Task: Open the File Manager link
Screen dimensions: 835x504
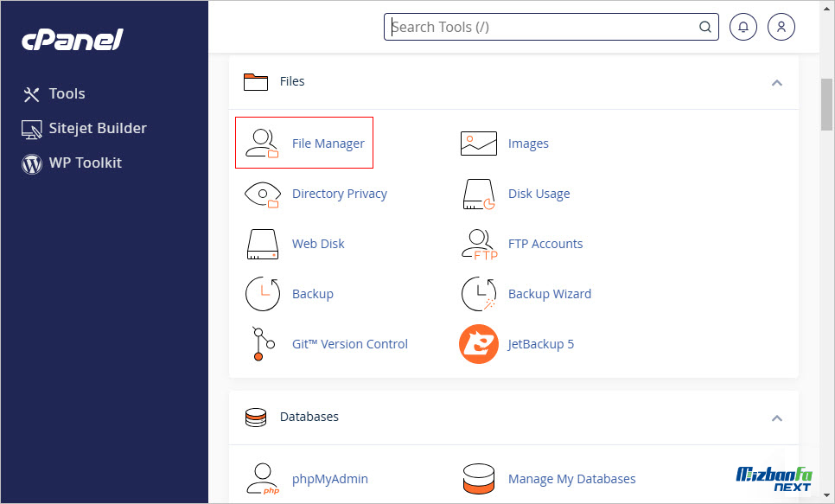Action: [328, 144]
